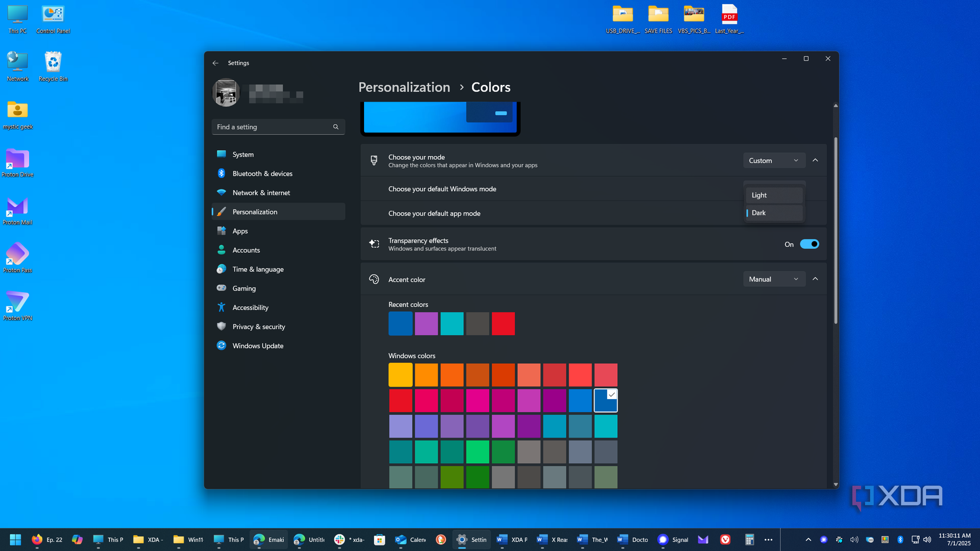
Task: Turn off Transparency effects
Action: pyautogui.click(x=809, y=244)
